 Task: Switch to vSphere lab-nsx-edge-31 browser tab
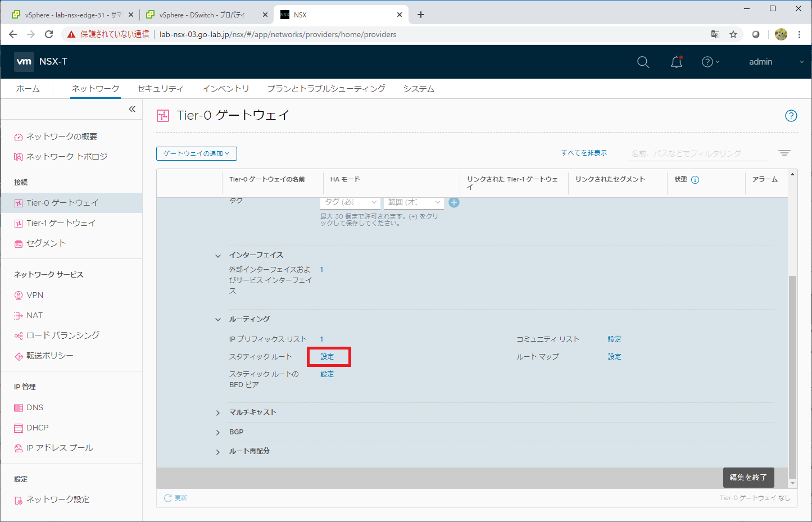(72, 15)
